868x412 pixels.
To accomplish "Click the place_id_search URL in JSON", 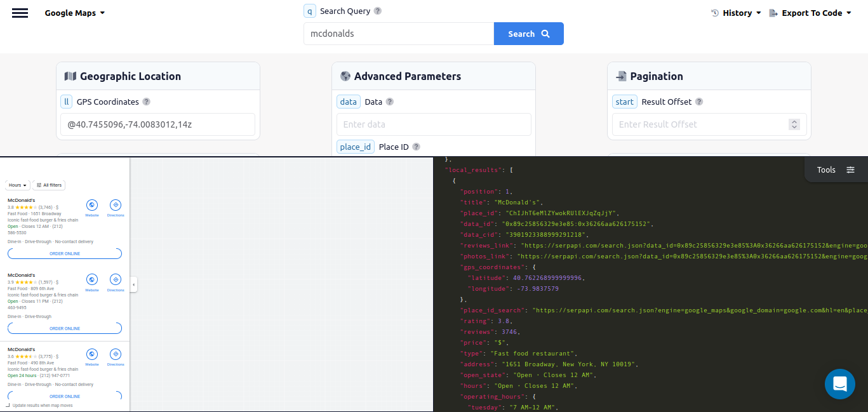I will point(700,310).
